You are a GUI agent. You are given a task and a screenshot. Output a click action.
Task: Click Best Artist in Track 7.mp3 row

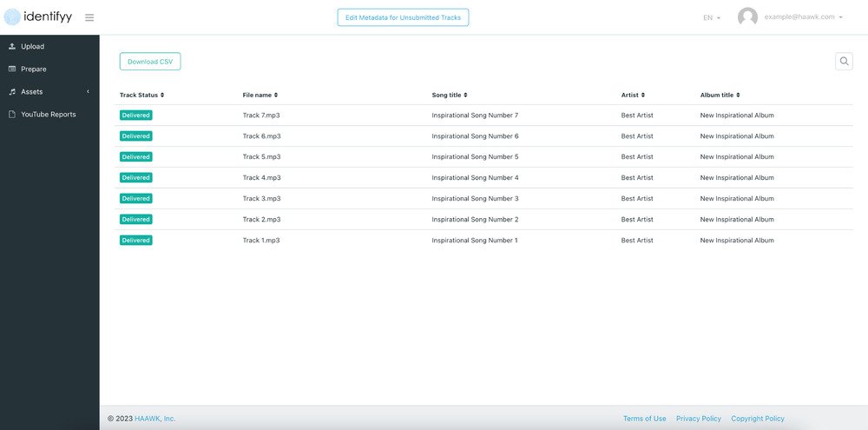point(637,116)
